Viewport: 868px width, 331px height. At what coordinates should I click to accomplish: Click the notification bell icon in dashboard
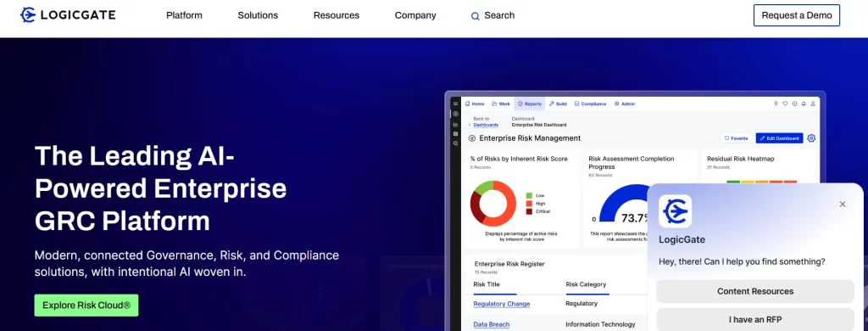coord(804,104)
